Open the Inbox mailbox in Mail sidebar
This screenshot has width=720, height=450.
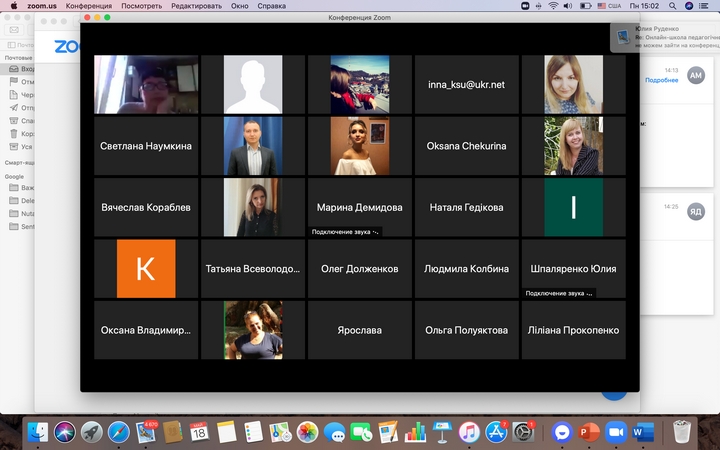coord(26,69)
